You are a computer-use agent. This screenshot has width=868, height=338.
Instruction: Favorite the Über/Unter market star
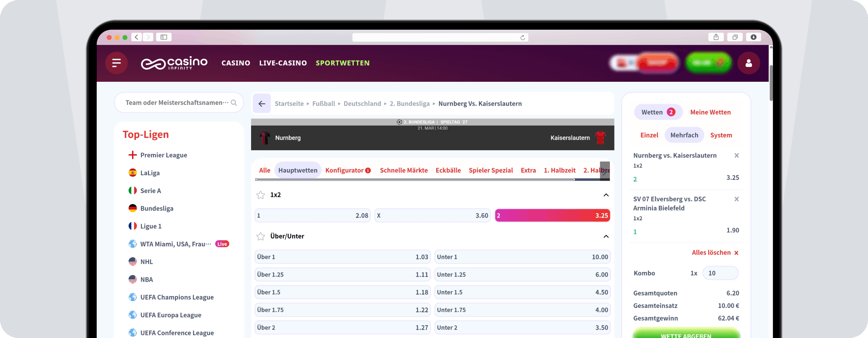pos(260,236)
